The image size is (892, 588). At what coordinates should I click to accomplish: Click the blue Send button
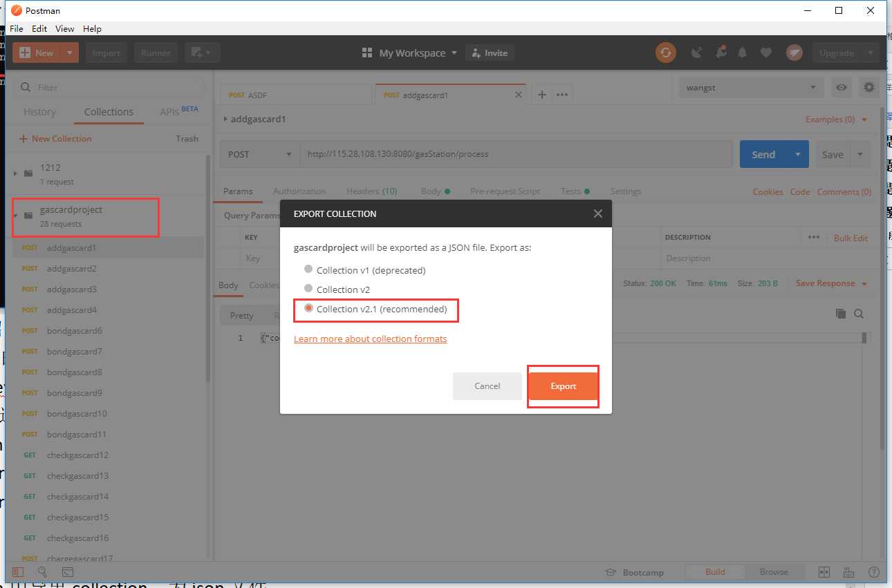(x=764, y=154)
